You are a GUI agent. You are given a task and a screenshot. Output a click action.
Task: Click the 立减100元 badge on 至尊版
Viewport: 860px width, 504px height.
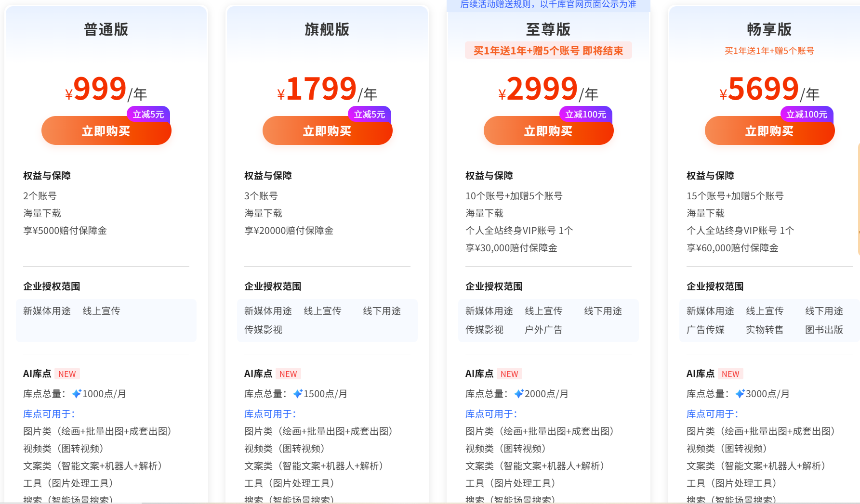(x=586, y=115)
